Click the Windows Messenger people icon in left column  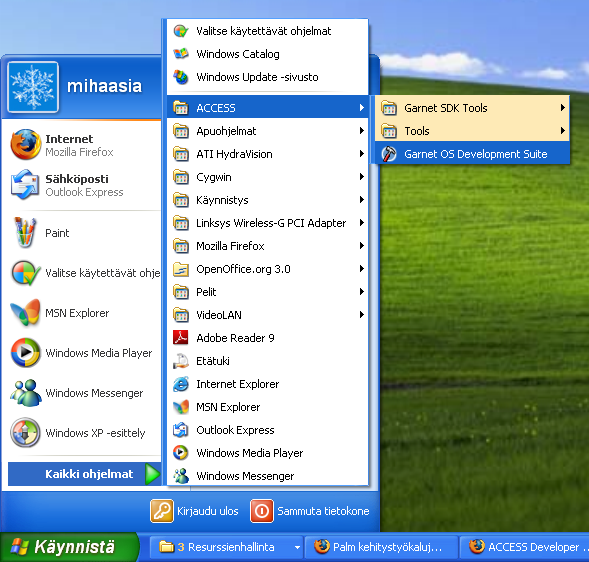pyautogui.click(x=26, y=393)
